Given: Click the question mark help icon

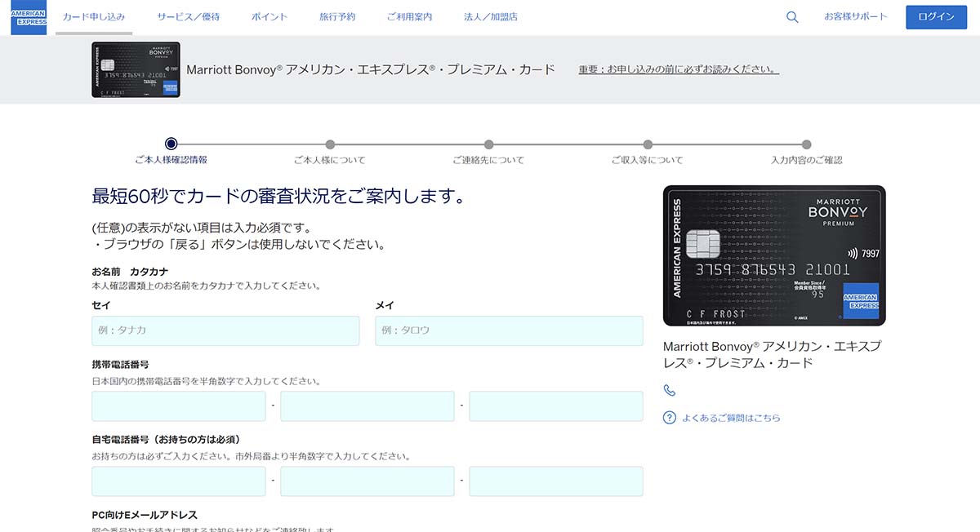Looking at the screenshot, I should (670, 418).
